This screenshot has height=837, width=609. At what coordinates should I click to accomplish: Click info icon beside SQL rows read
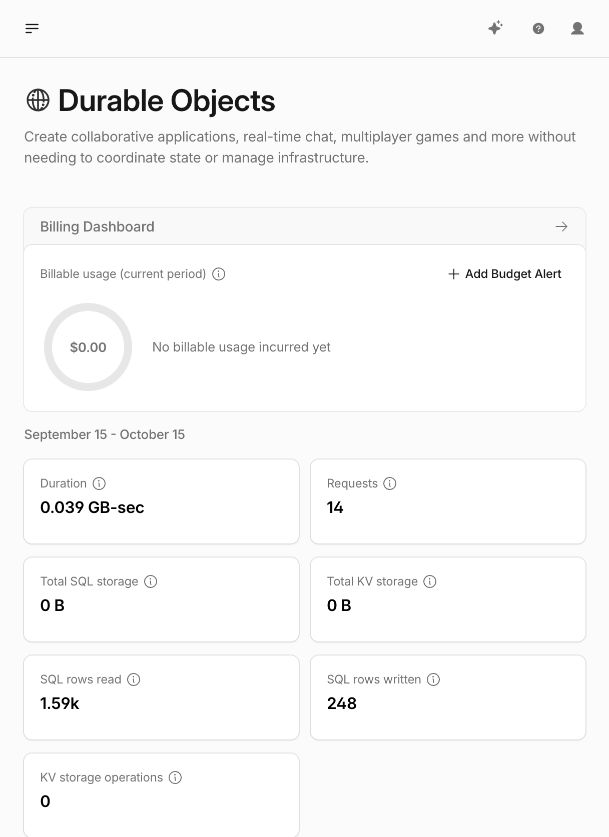click(133, 679)
